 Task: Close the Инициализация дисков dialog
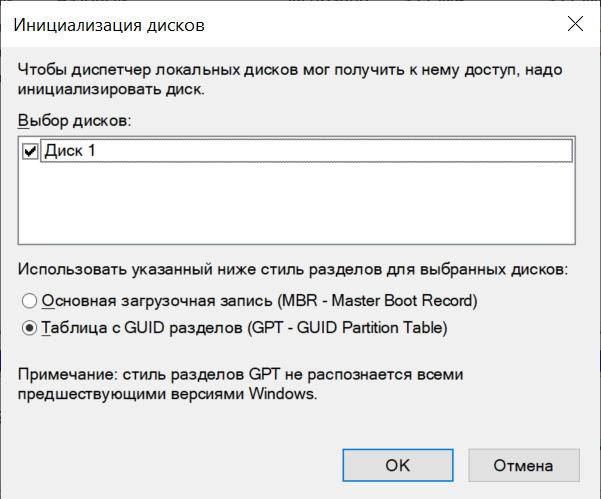[x=575, y=24]
